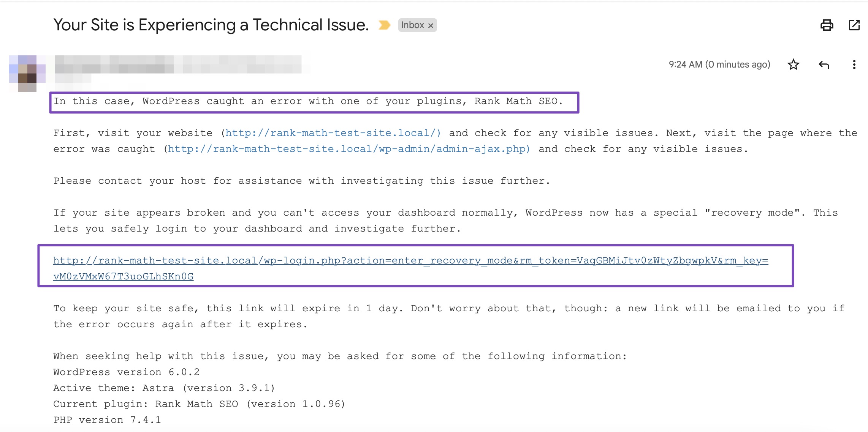Image resolution: width=868 pixels, height=432 pixels.
Task: Open the rank-math-test-site.local homepage link
Action: pyautogui.click(x=333, y=133)
